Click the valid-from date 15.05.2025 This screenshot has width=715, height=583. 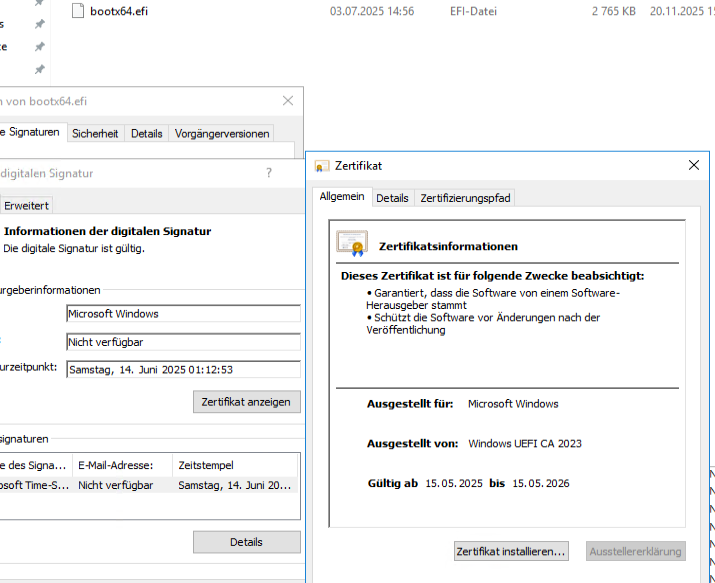click(454, 483)
